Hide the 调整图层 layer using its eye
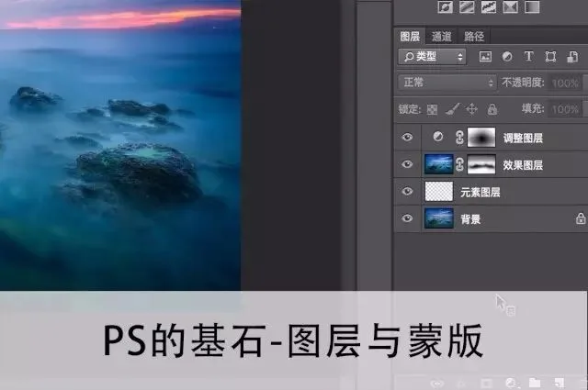The height and width of the screenshot is (390, 588). [407, 137]
